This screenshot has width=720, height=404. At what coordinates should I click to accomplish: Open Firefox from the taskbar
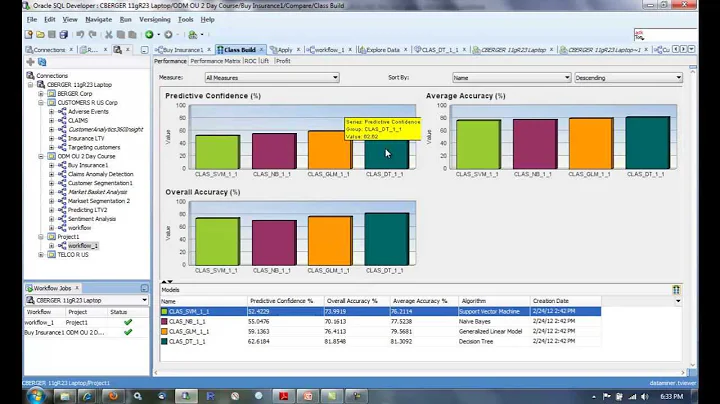coord(112,396)
